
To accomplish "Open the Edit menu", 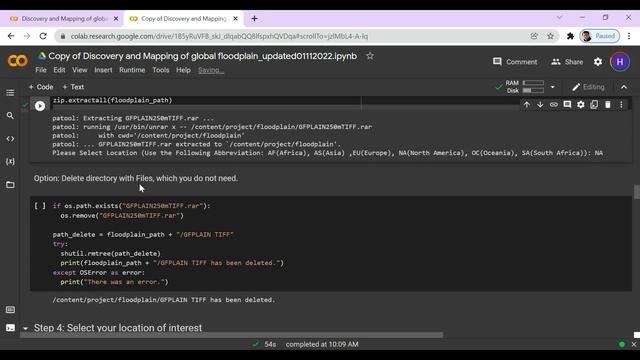I will tap(59, 70).
